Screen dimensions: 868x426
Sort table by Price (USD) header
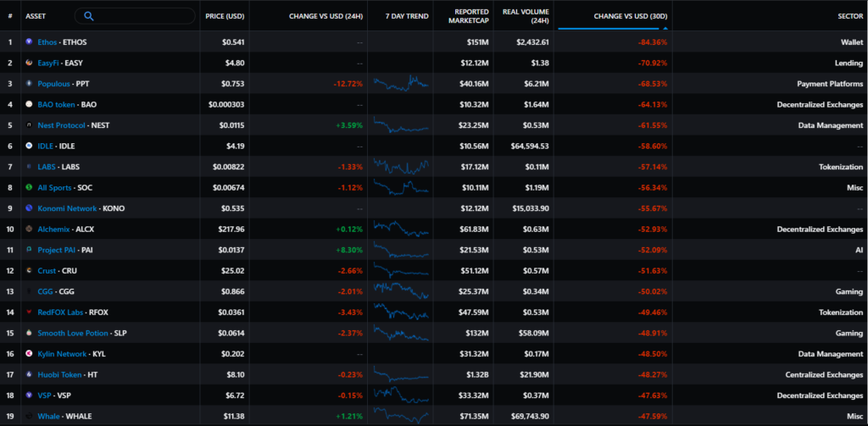(225, 16)
